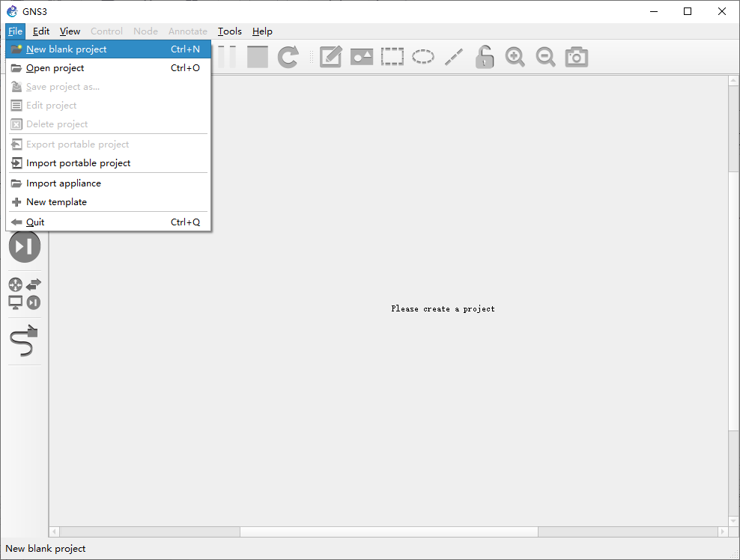
Task: Open the Help menu
Action: [262, 31]
